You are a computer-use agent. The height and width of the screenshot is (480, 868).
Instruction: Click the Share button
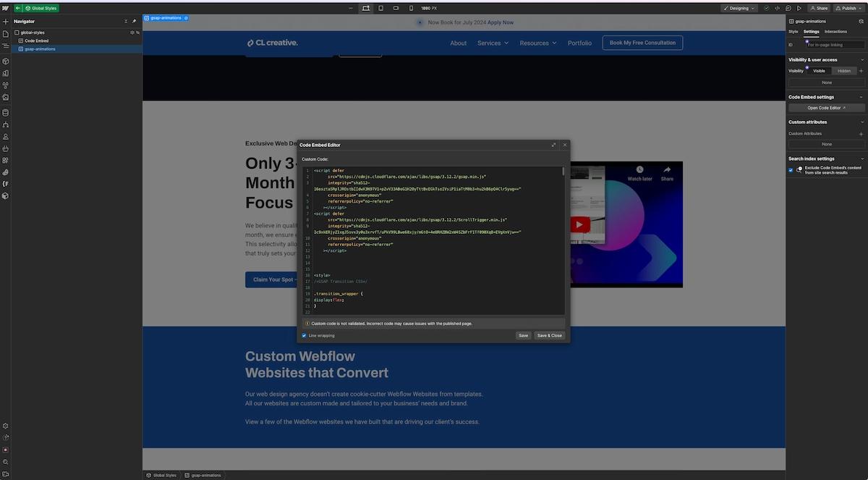click(x=819, y=8)
